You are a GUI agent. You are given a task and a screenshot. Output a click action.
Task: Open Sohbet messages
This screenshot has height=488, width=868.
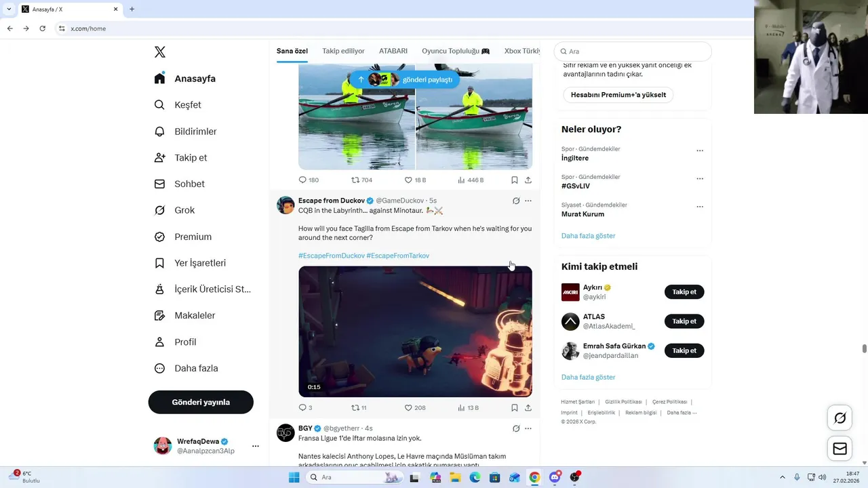point(179,184)
